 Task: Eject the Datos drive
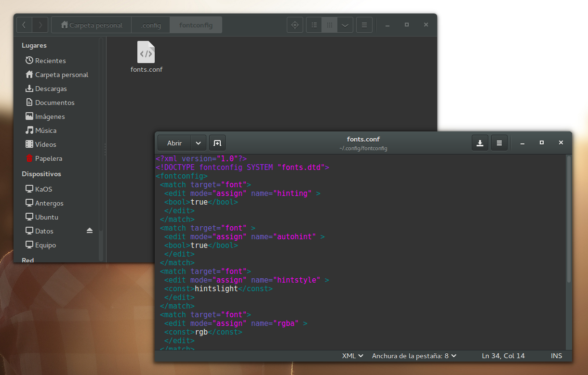click(x=90, y=231)
